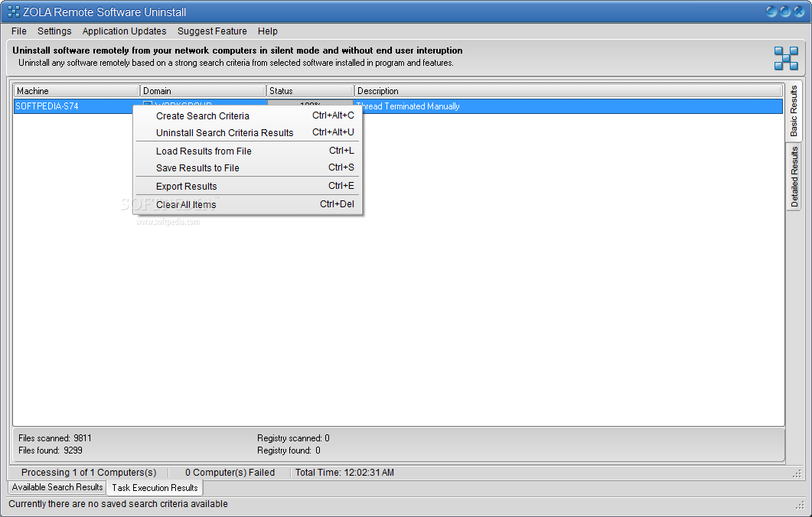
Task: Click the Files found: 9299 text
Action: [51, 450]
